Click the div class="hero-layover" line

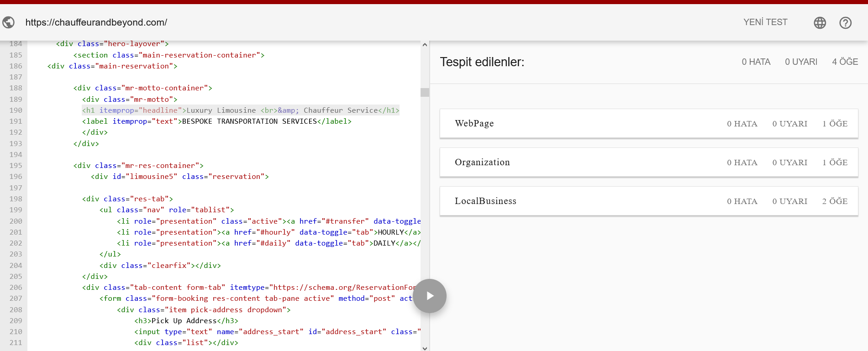pos(112,44)
